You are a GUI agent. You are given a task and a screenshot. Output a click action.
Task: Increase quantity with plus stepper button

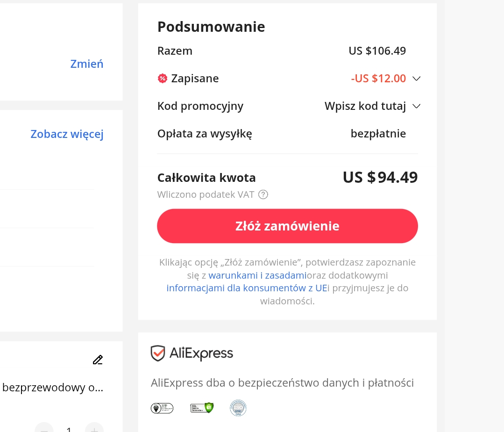coord(94,429)
